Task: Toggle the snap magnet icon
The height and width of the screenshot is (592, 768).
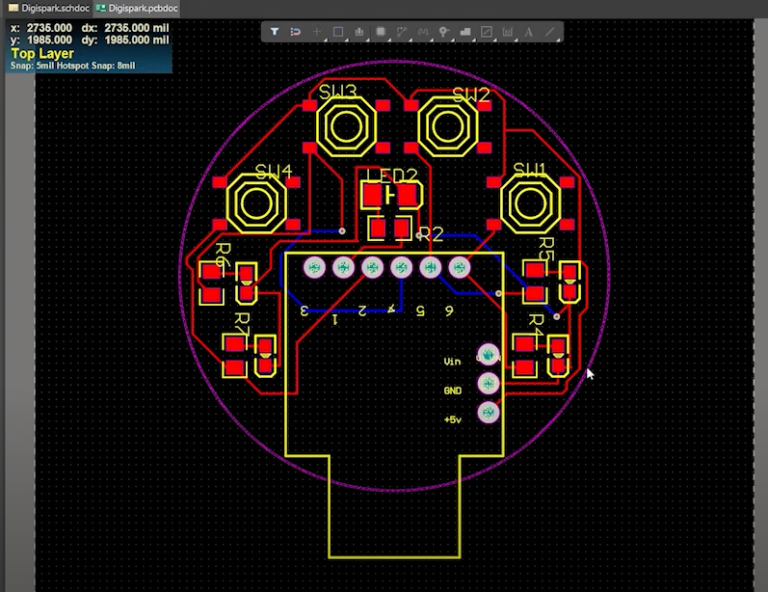Action: click(x=296, y=32)
